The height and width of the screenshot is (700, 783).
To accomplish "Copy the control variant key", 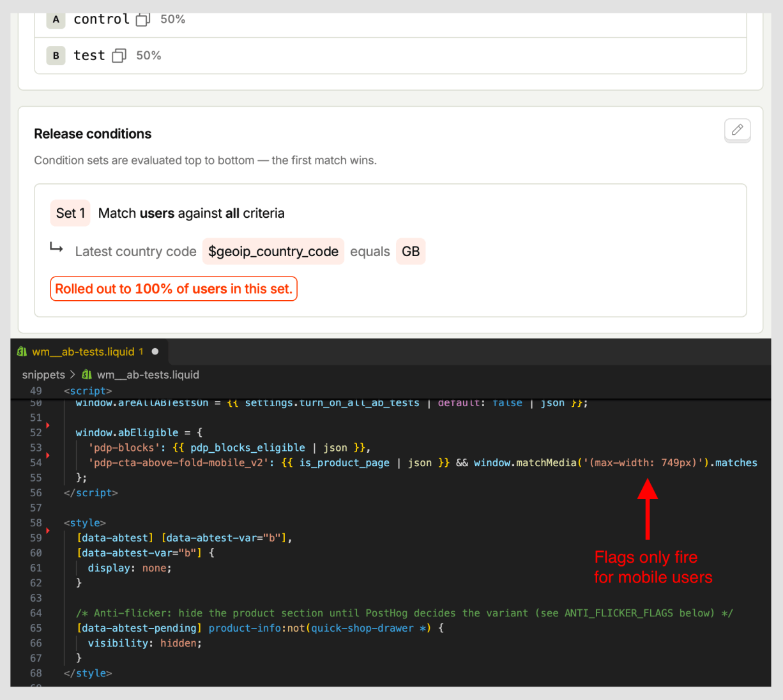I will point(143,19).
